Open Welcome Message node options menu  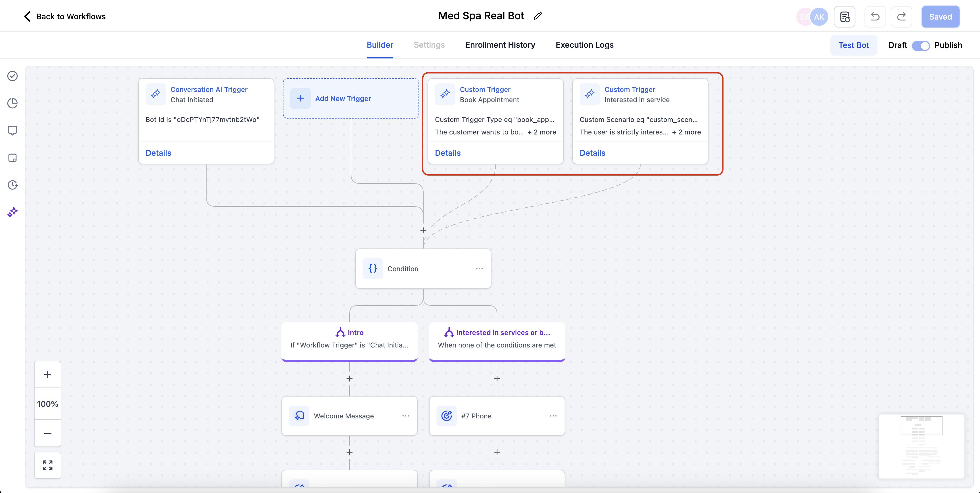pos(405,416)
